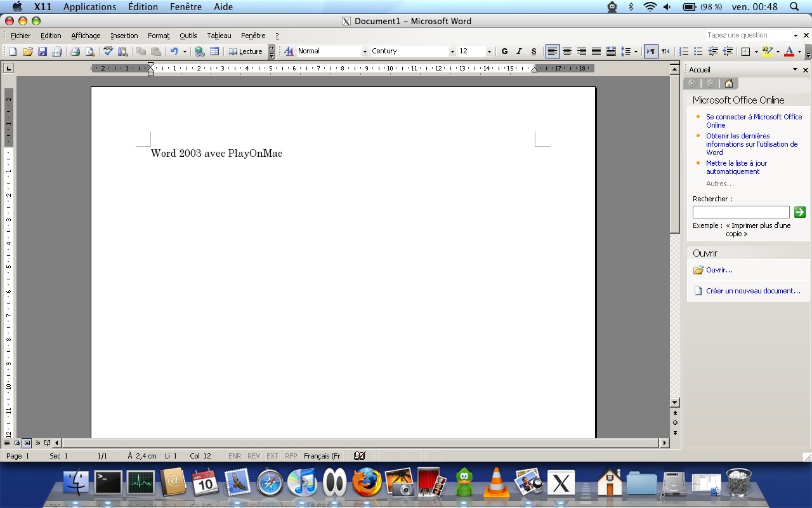Screen dimensions: 812x508
Task: Open the Format menu
Action: tap(159, 36)
